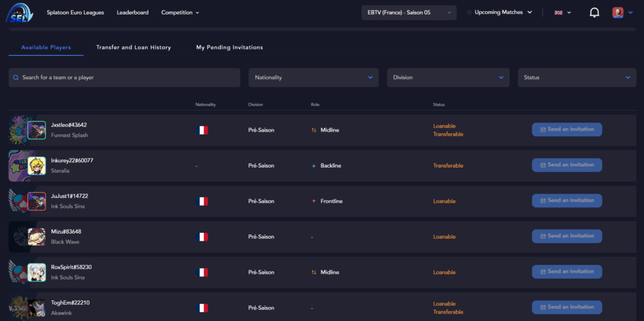Expand the language chevron next to the flag

(x=569, y=13)
